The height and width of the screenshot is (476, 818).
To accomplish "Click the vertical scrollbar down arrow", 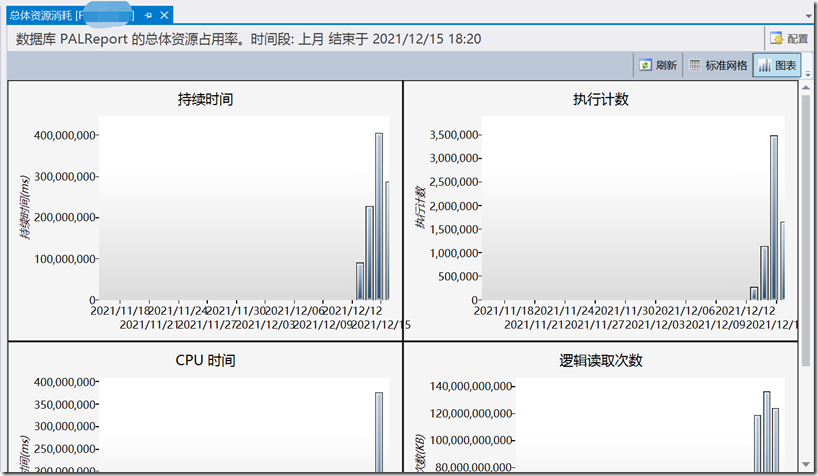I will point(806,464).
